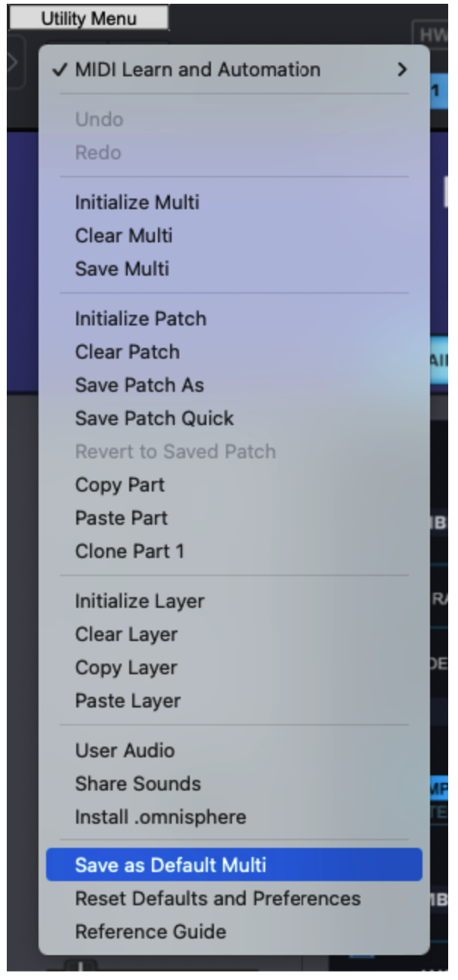Choose Clear Layer

tap(125, 634)
